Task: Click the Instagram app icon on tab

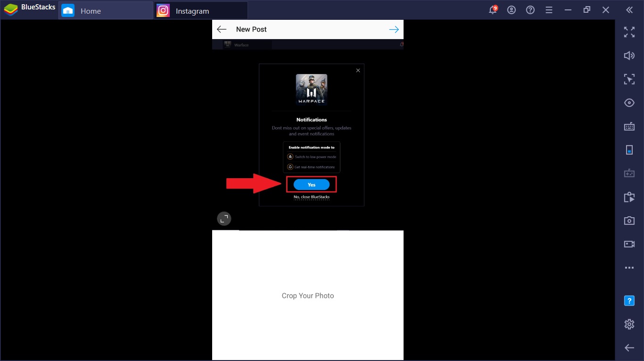Action: pos(163,10)
